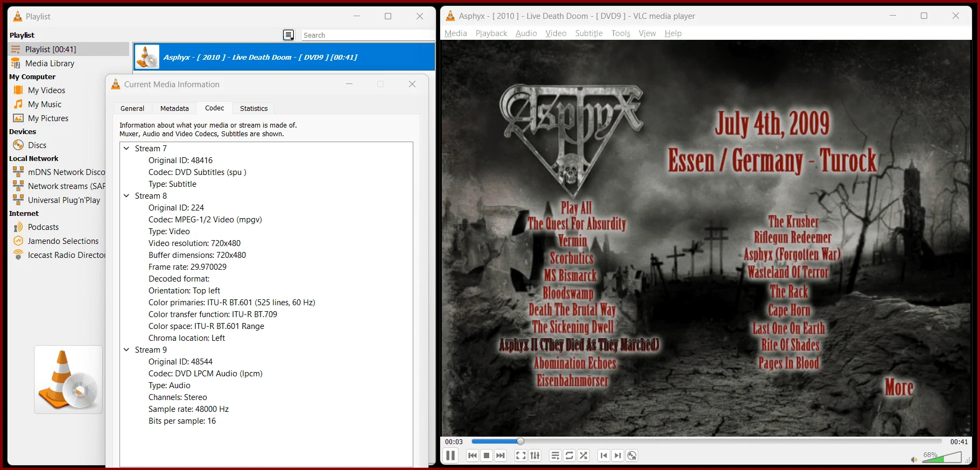Focus the playlist Search field
980x470 pixels.
[368, 35]
